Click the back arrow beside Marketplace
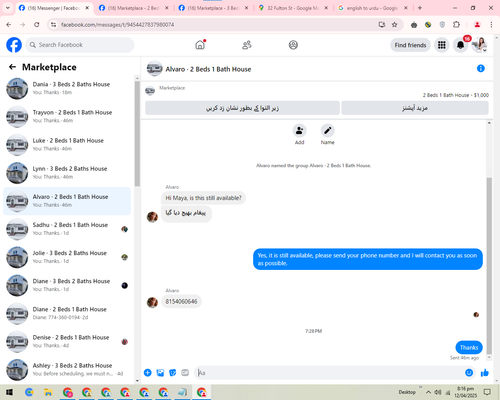Image resolution: width=500 pixels, height=400 pixels. pos(13,67)
